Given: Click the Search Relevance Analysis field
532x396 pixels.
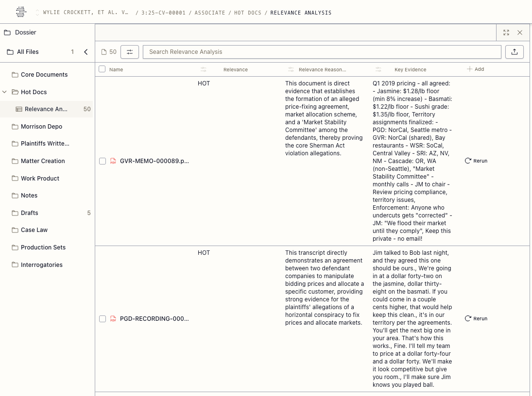Looking at the screenshot, I should pos(322,52).
